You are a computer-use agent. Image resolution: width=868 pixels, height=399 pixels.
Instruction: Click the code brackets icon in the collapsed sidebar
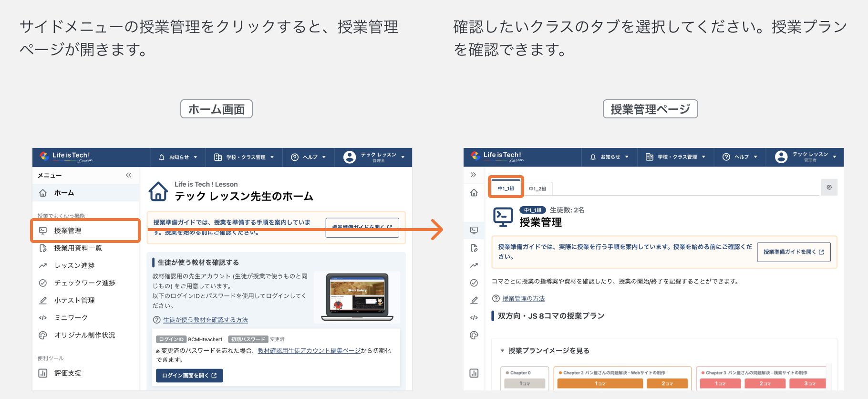pyautogui.click(x=474, y=318)
